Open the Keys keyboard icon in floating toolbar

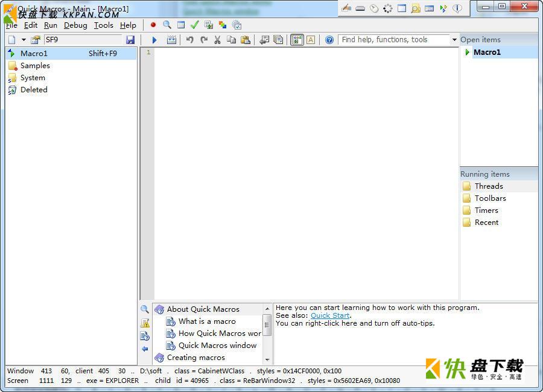(360, 8)
